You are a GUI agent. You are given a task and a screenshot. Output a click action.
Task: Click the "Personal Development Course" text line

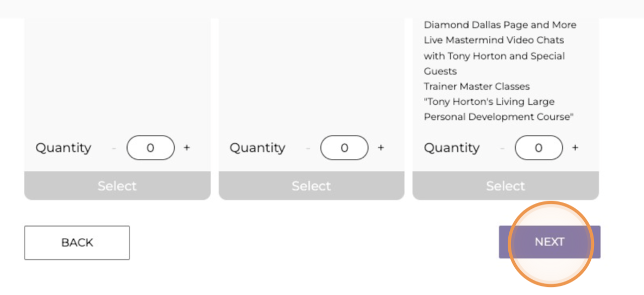499,117
